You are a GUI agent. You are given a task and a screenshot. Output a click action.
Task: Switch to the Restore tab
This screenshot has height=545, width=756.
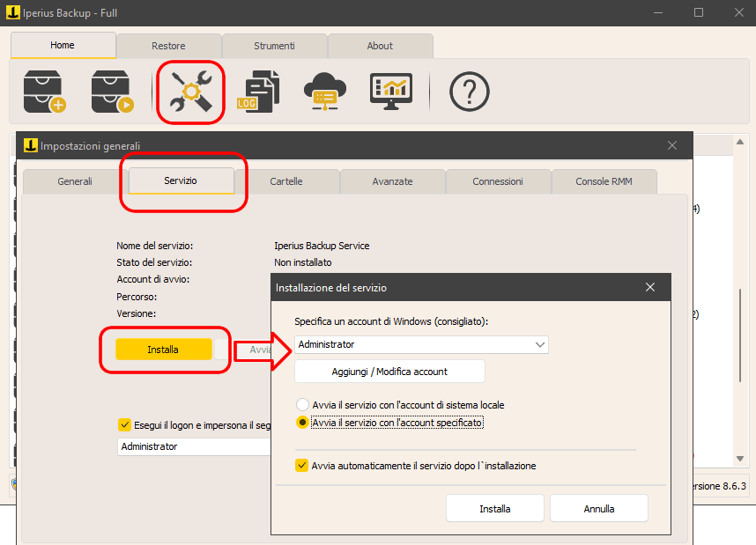tap(169, 46)
